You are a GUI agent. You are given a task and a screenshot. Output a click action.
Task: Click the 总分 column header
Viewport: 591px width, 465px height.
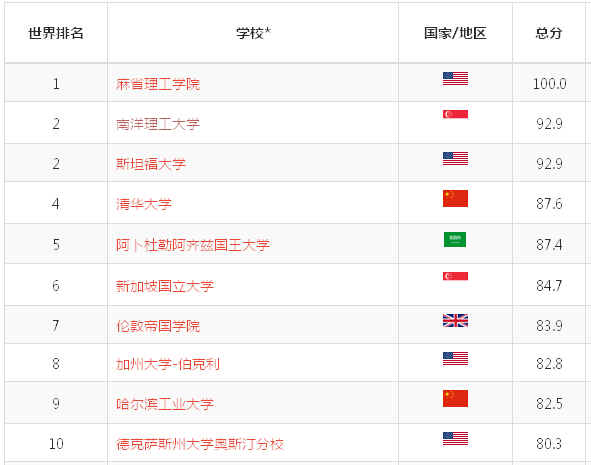click(549, 33)
